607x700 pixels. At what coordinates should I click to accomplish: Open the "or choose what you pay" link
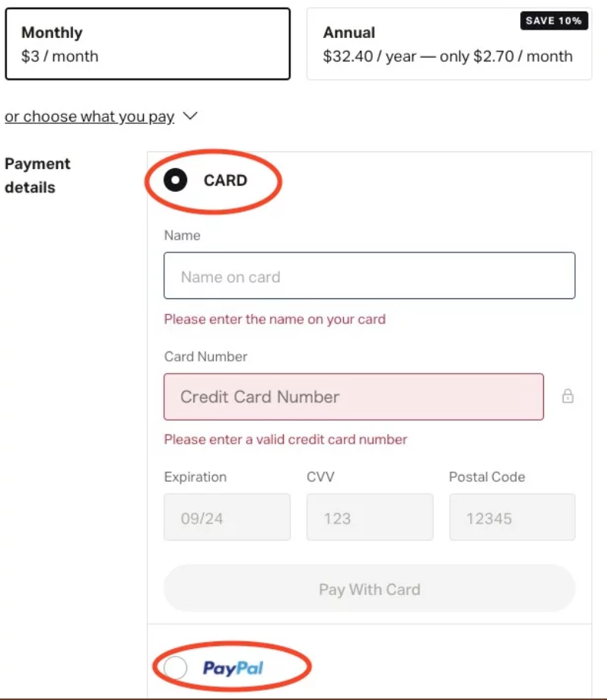(90, 116)
